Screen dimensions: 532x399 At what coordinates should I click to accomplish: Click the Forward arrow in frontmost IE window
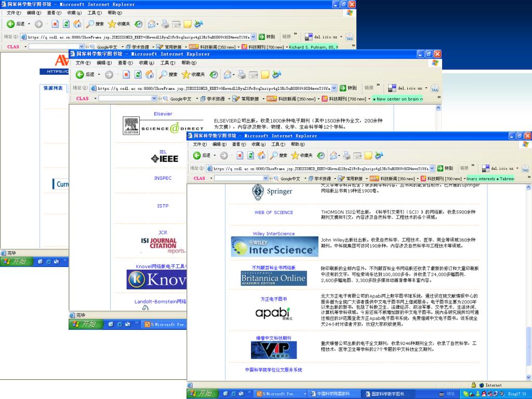pyautogui.click(x=224, y=155)
